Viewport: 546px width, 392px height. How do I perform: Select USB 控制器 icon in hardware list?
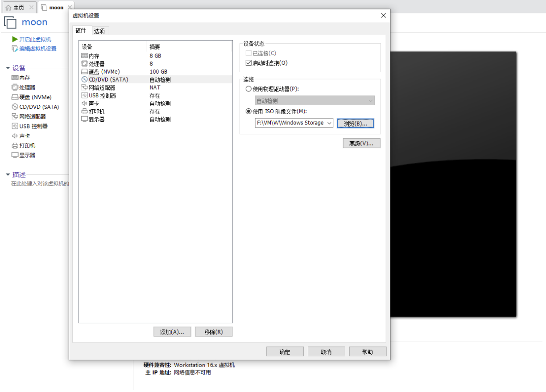(84, 95)
